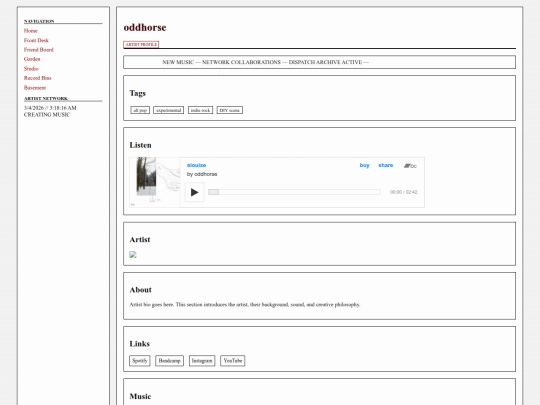Screen dimensions: 540x405
Task: Open the Instagram link button
Action: pos(202,361)
